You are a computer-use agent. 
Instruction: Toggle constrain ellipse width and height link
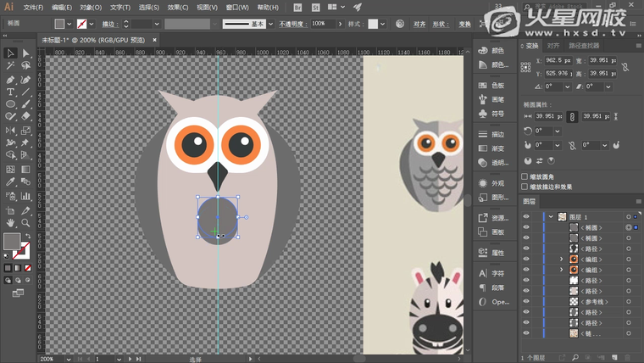572,116
